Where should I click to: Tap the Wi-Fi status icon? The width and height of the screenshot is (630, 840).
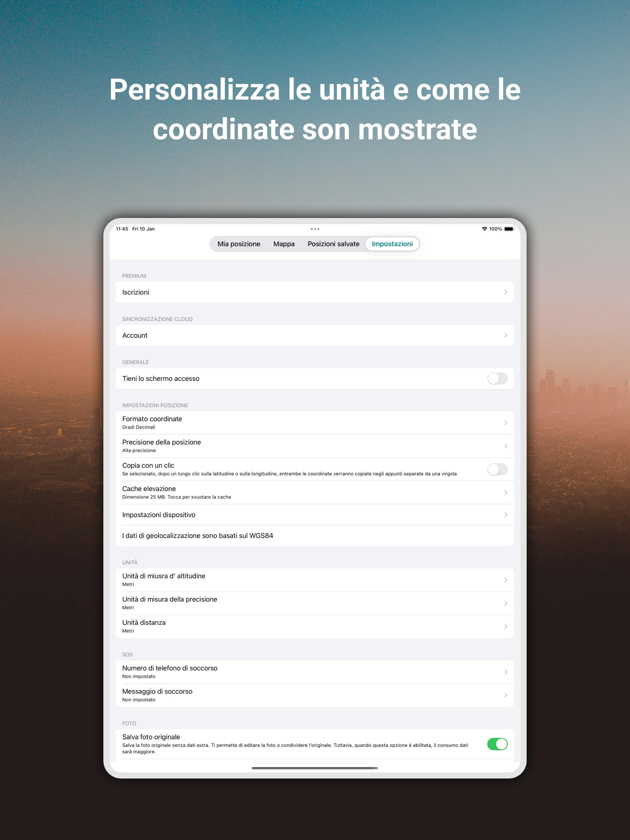tap(484, 229)
